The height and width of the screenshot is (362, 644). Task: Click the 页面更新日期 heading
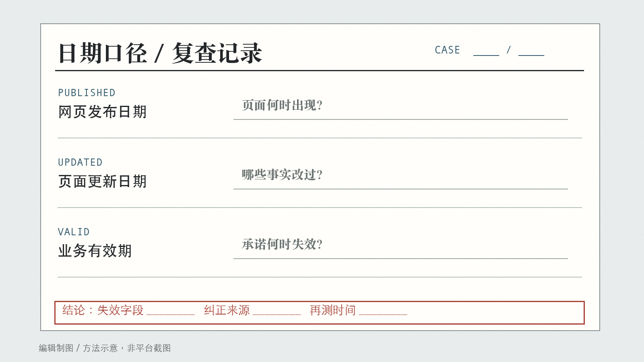[102, 181]
